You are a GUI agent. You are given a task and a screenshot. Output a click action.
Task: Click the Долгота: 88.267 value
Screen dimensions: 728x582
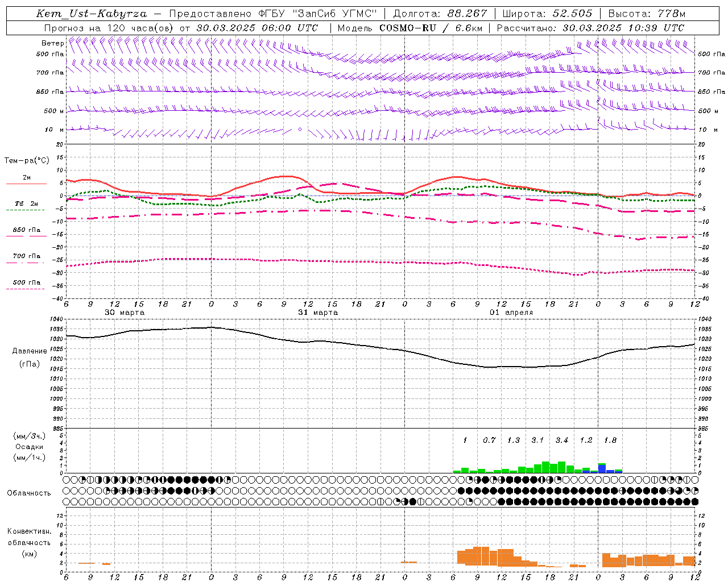tap(440, 14)
